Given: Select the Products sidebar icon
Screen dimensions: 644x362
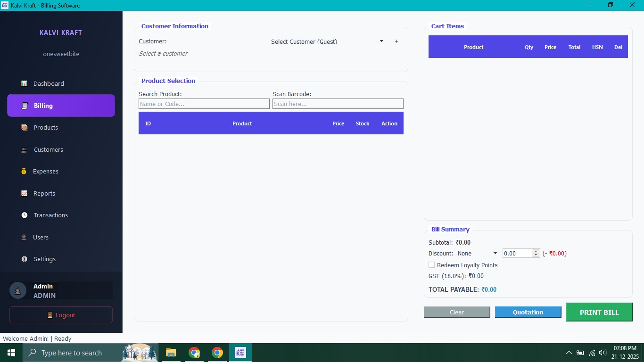Looking at the screenshot, I should coord(24,127).
